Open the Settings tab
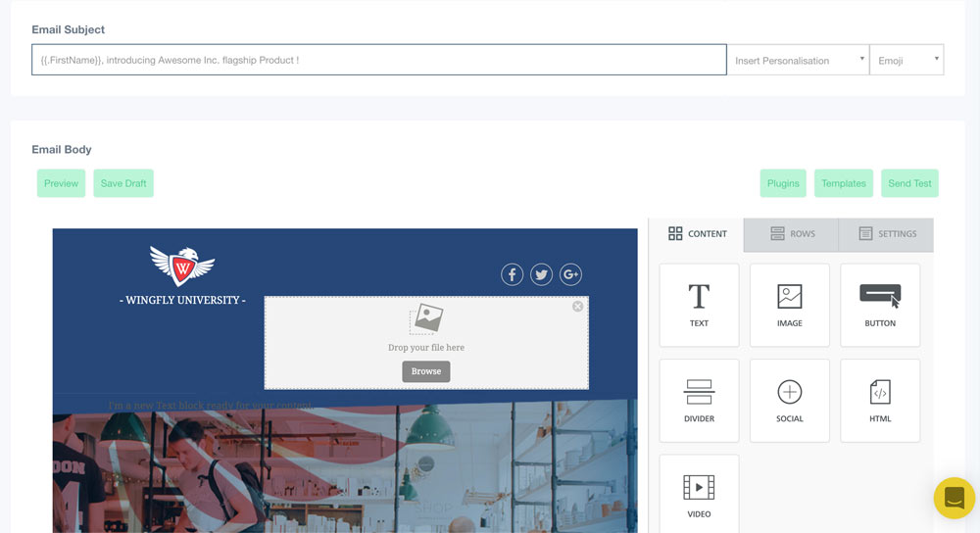 [887, 234]
